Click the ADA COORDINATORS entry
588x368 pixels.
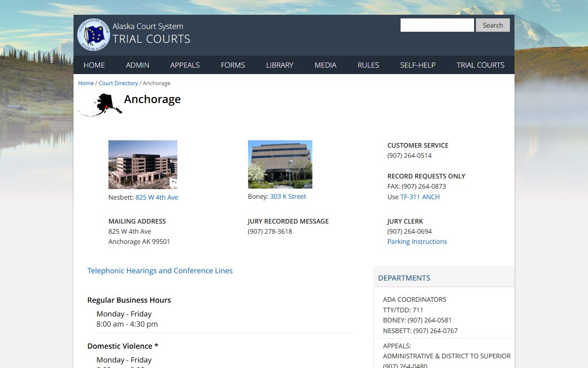pos(415,299)
